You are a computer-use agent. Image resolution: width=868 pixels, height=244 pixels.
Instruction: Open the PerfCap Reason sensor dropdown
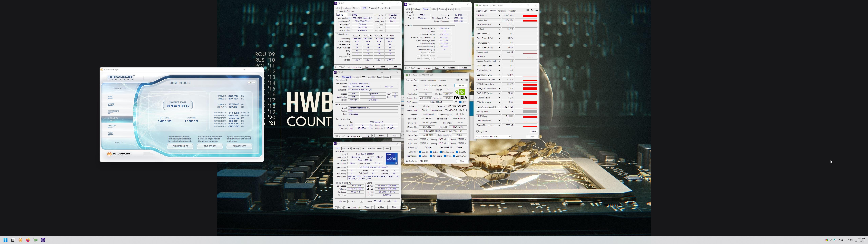pyautogui.click(x=499, y=111)
